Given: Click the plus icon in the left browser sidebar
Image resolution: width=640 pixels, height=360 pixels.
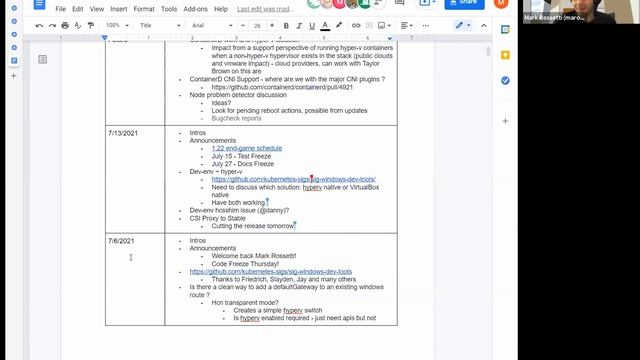Looking at the screenshot, I should coord(13,76).
